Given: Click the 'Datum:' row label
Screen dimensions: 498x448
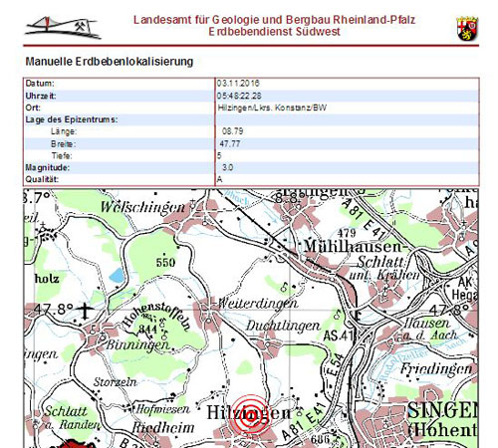Looking at the screenshot, I should pyautogui.click(x=40, y=83).
